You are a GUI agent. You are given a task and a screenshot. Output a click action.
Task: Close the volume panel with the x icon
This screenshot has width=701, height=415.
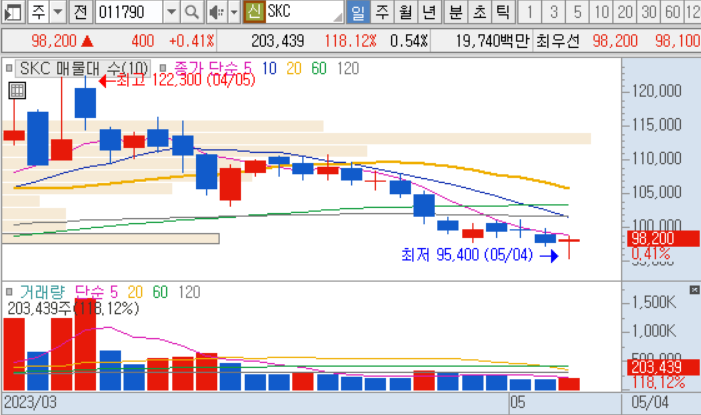pyautogui.click(x=694, y=290)
